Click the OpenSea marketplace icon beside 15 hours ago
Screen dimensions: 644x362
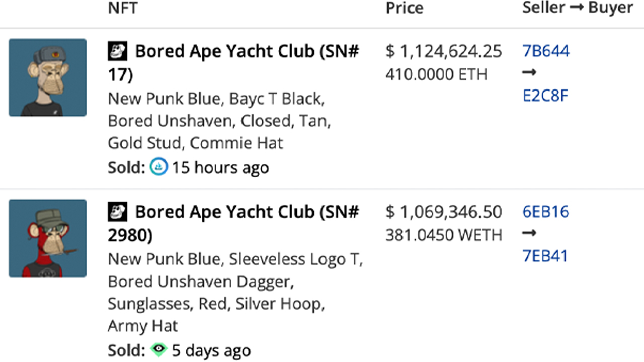pos(158,167)
